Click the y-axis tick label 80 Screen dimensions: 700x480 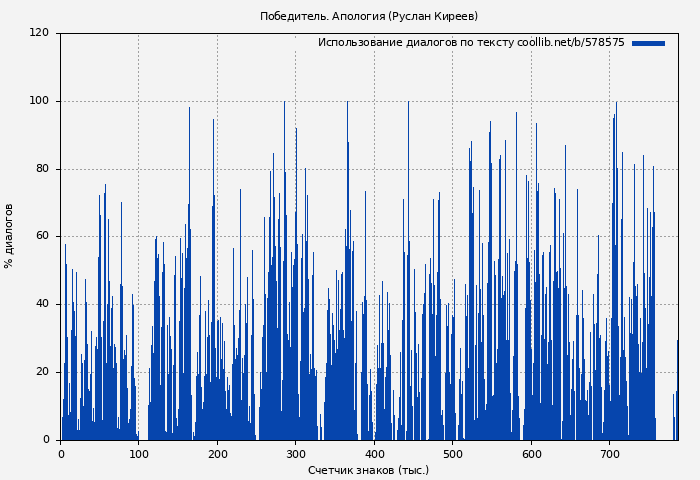pos(42,169)
